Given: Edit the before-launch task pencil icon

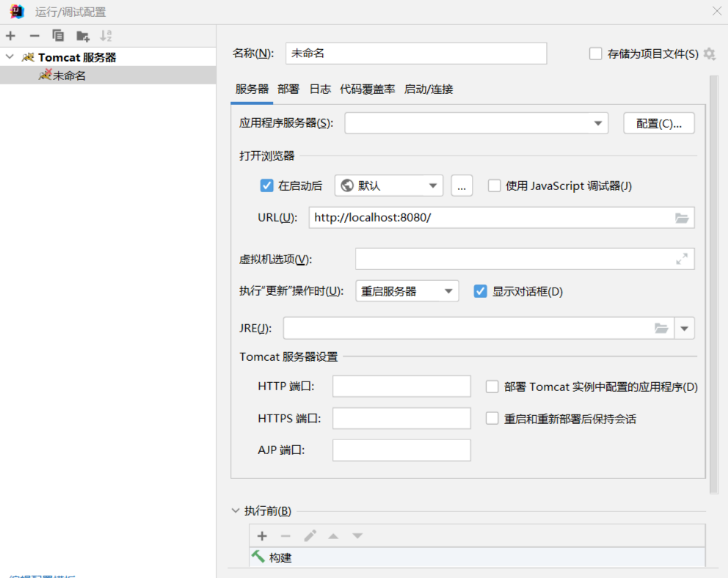Looking at the screenshot, I should (x=310, y=536).
